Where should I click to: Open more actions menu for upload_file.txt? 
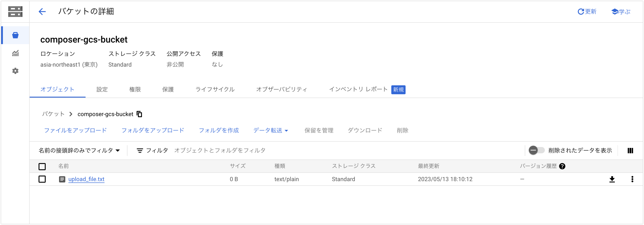(632, 179)
